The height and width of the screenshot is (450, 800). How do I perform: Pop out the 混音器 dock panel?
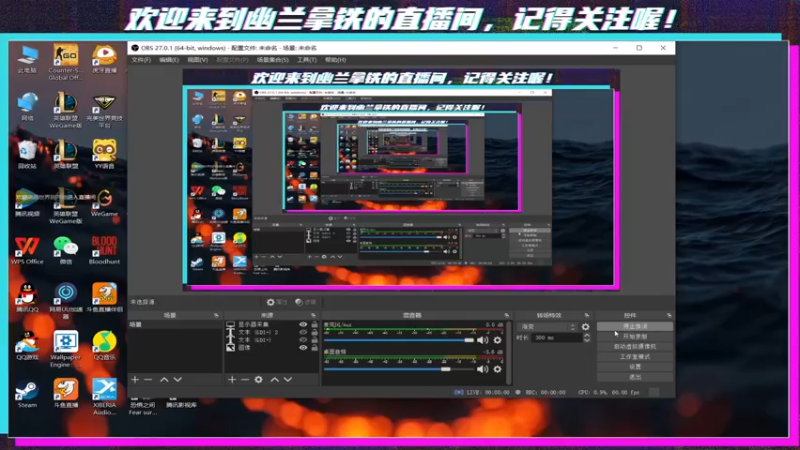(507, 315)
